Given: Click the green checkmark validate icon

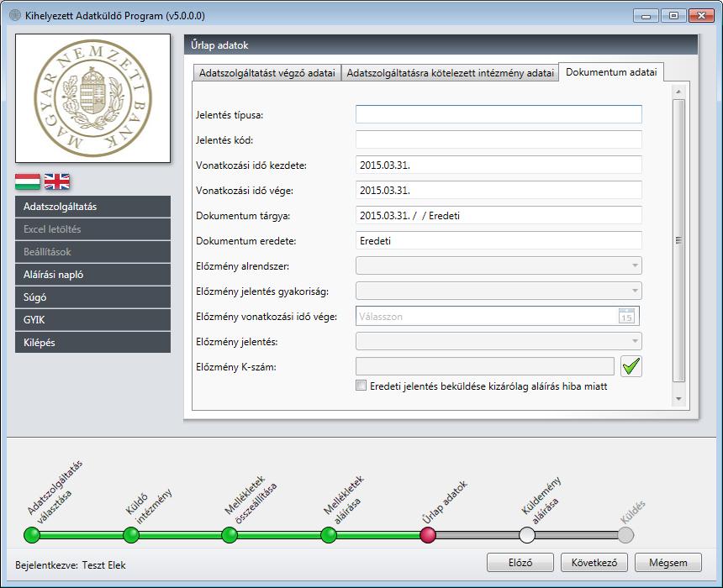Looking at the screenshot, I should point(631,367).
